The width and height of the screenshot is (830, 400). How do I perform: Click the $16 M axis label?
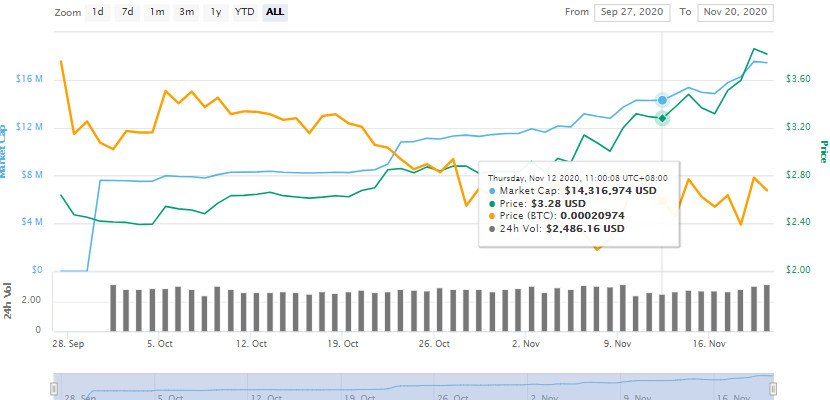[30, 79]
